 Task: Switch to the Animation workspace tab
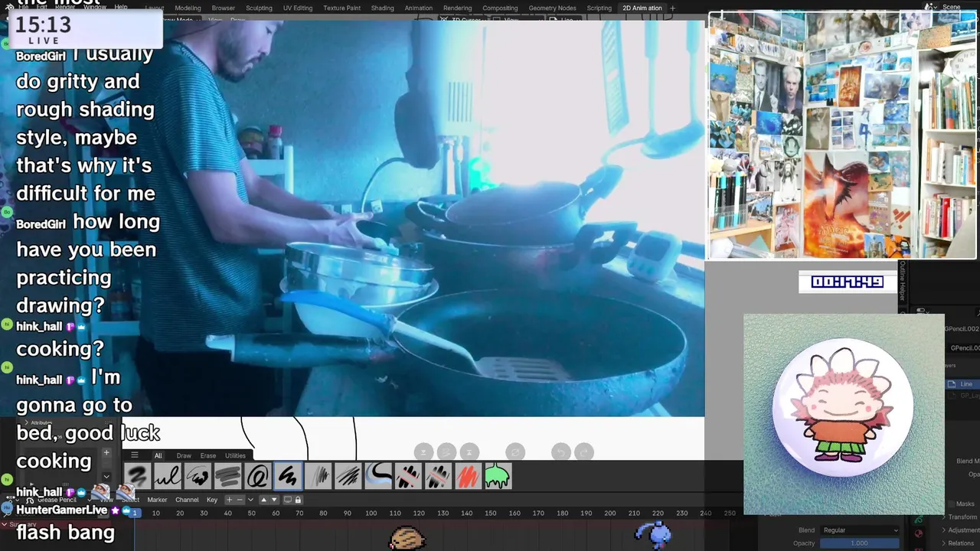419,8
